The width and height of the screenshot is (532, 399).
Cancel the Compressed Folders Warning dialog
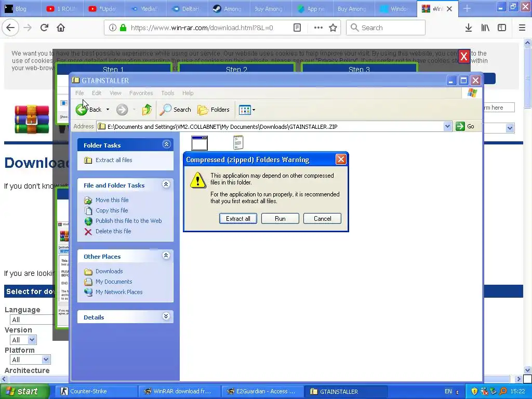(322, 219)
